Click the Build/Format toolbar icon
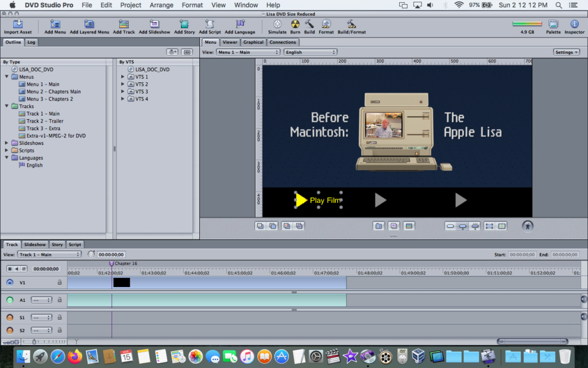Screen dimensions: 588x368 click(351, 25)
